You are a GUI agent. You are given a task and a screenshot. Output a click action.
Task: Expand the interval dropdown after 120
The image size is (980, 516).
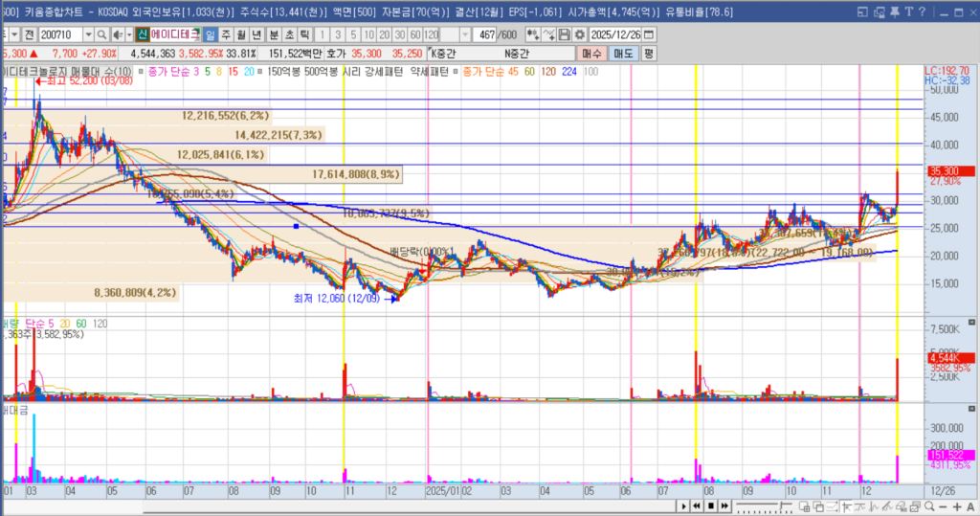[465, 35]
